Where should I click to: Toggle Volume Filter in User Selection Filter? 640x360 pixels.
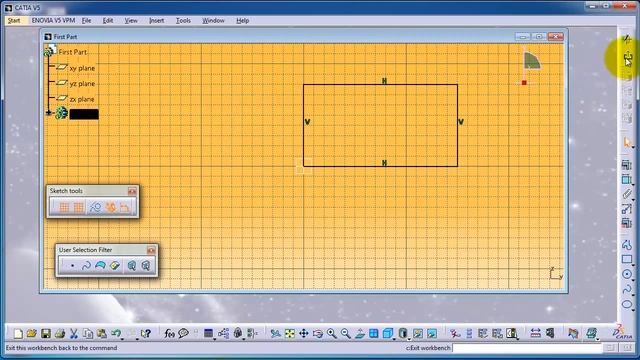[x=115, y=266]
